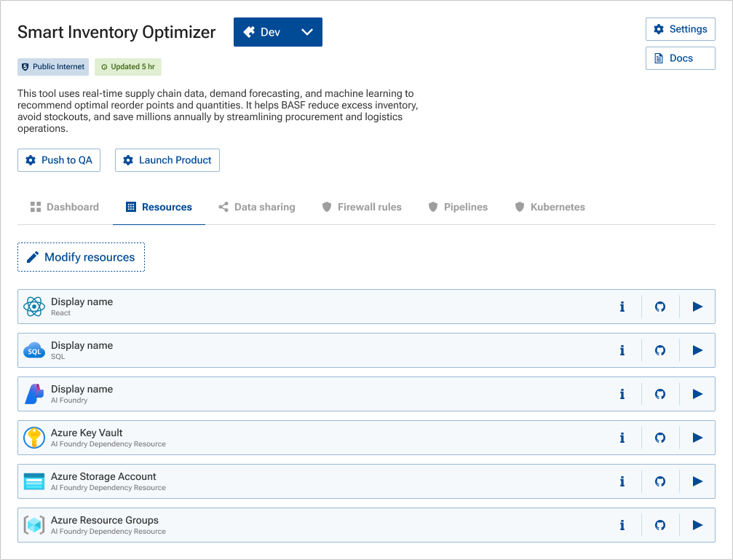Image resolution: width=733 pixels, height=560 pixels.
Task: Switch to the Kubernetes tab
Action: click(550, 208)
